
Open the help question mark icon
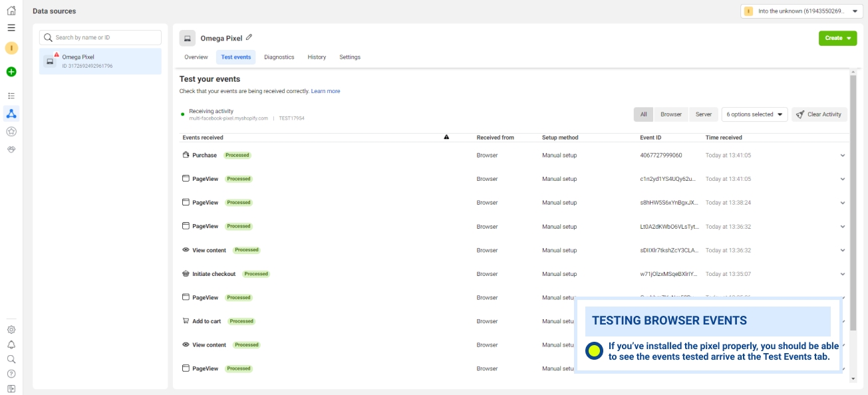11,374
